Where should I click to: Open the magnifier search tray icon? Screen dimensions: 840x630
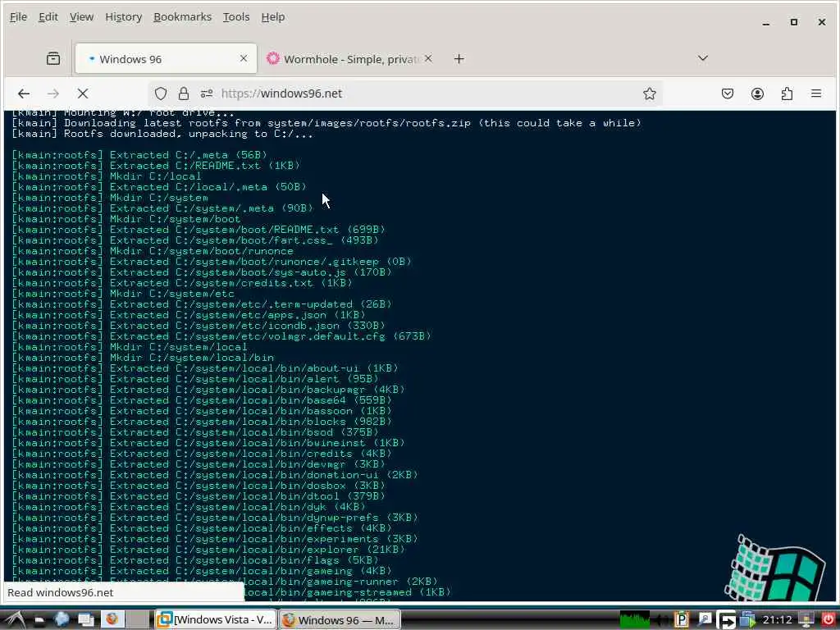point(704,620)
